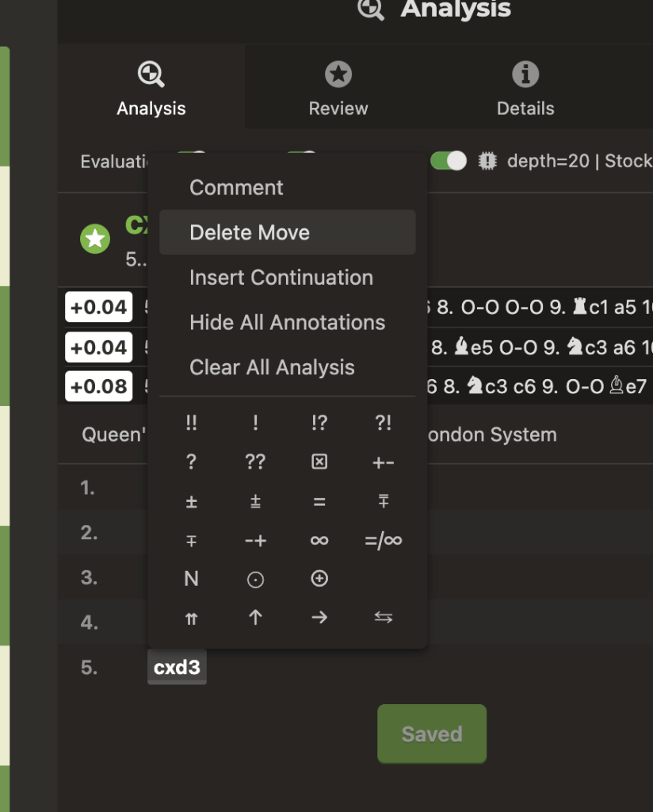Apply the infinity unclear position symbol
The height and width of the screenshot is (812, 653).
[x=319, y=540]
